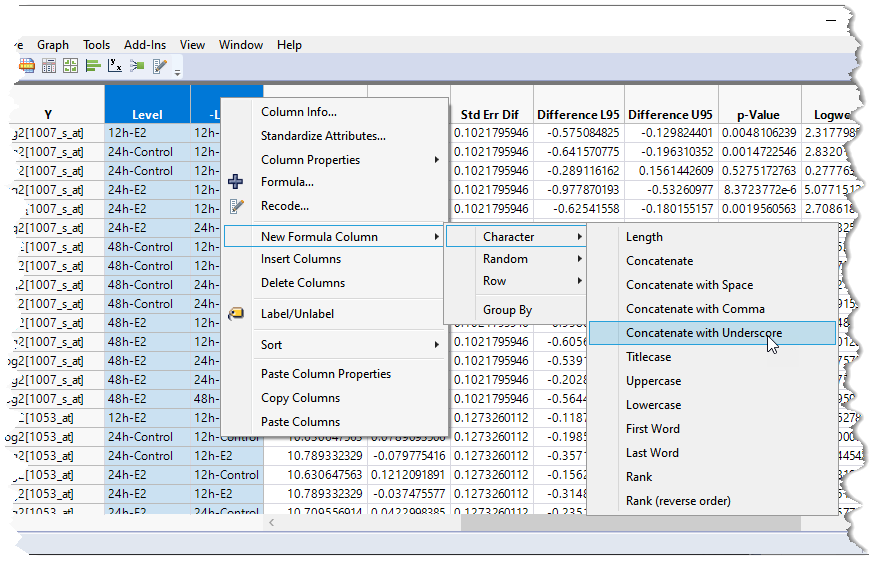Screen dimensions: 882x561
Task: Select Group By in the formula submenu
Action: [507, 310]
